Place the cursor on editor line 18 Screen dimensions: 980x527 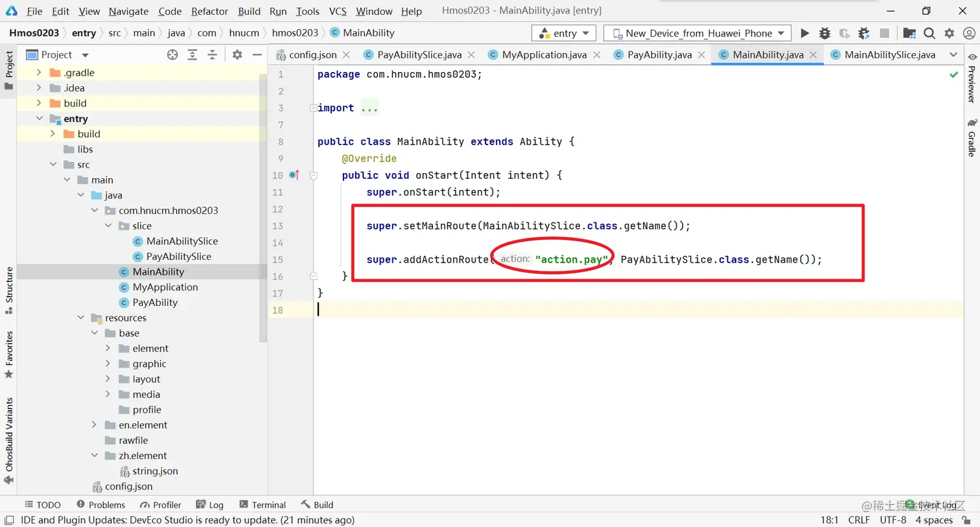click(638, 310)
